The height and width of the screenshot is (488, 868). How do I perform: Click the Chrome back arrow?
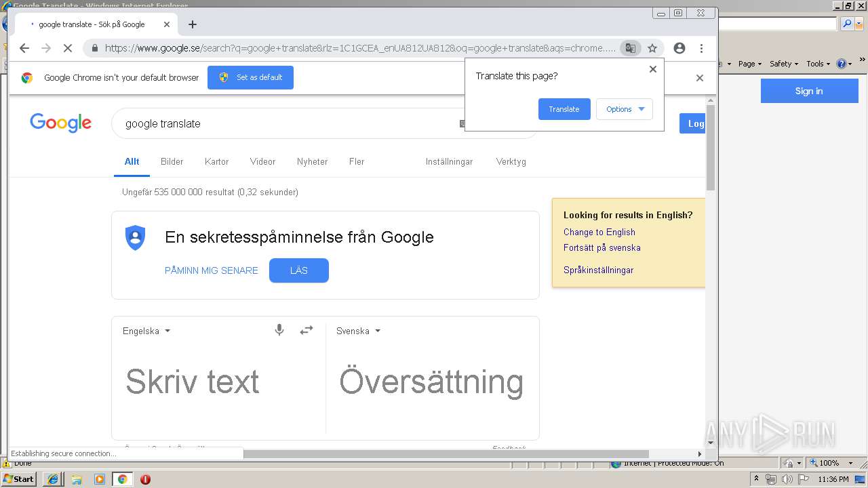(x=24, y=48)
